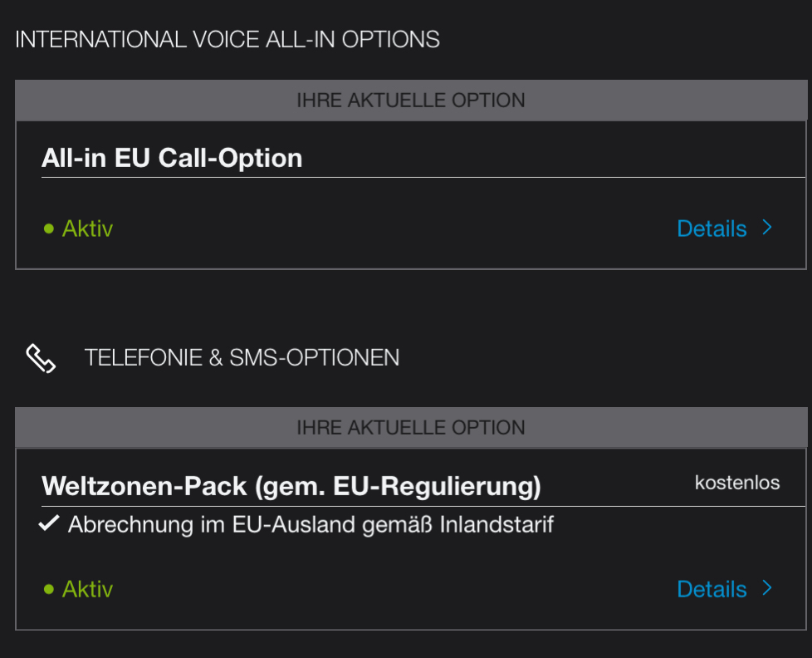This screenshot has height=658, width=812.
Task: Click the All-in EU Call-Option card body
Action: pos(411,194)
